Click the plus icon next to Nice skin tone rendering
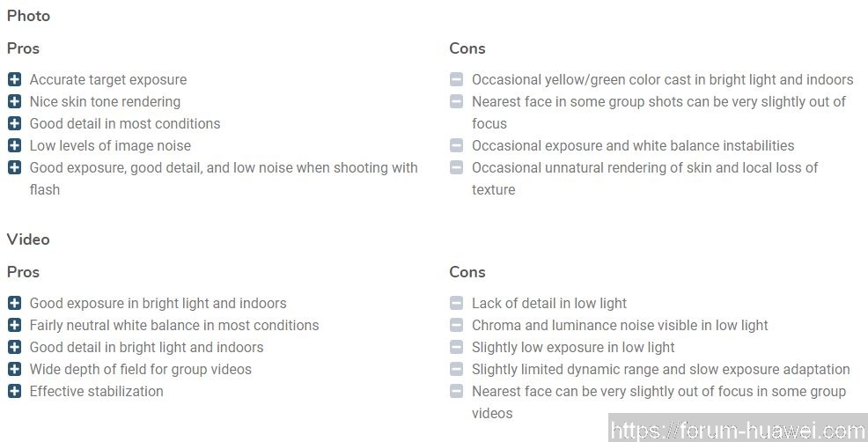 14,101
